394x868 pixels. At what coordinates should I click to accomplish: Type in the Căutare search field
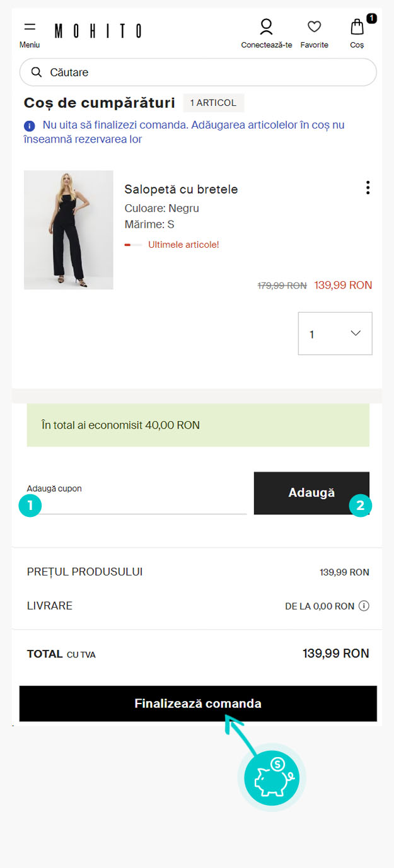click(208, 72)
